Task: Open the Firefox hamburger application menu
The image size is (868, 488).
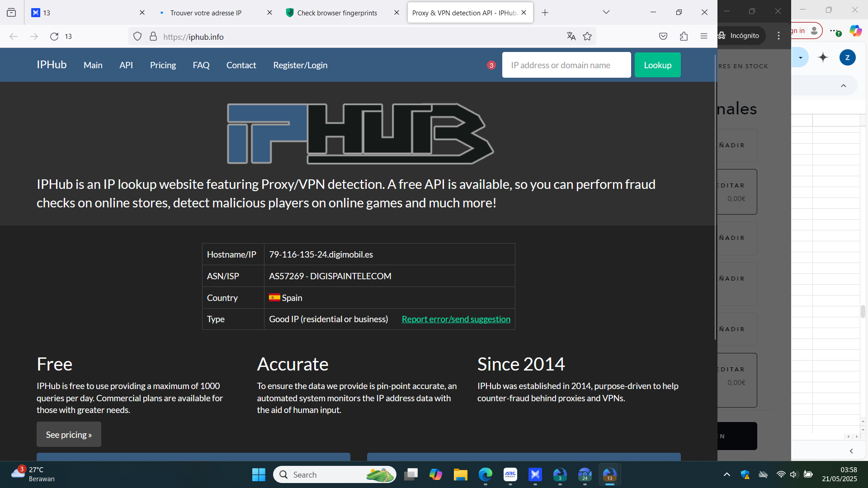Action: click(x=704, y=37)
